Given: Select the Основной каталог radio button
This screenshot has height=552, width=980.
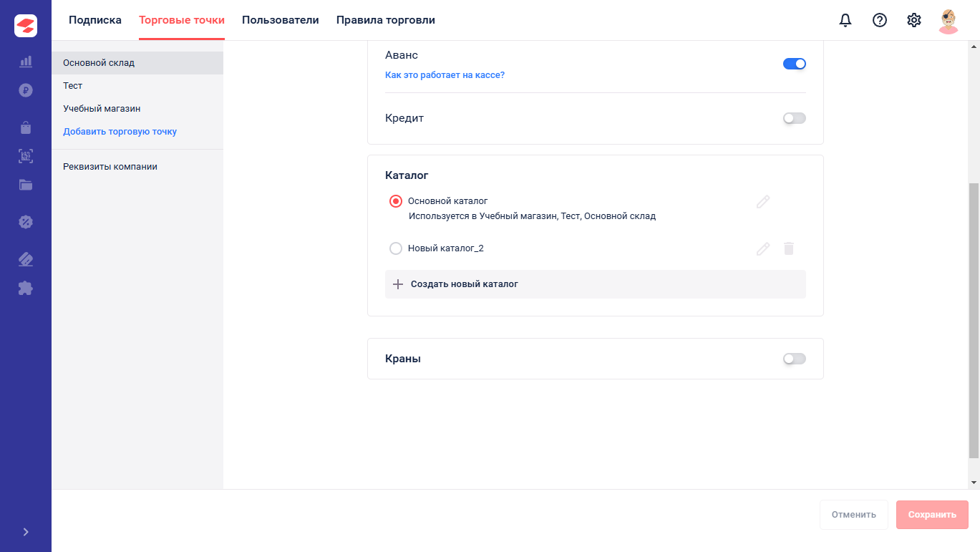Looking at the screenshot, I should click(x=396, y=201).
